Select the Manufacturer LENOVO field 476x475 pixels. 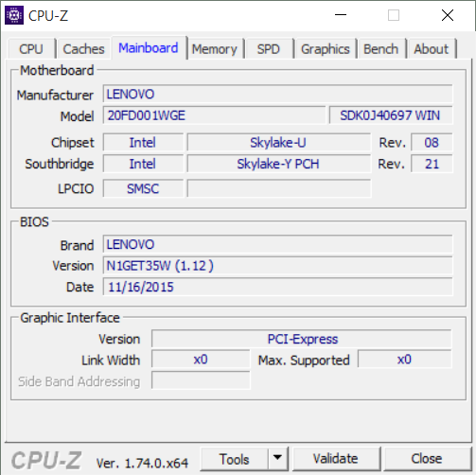pyautogui.click(x=277, y=94)
